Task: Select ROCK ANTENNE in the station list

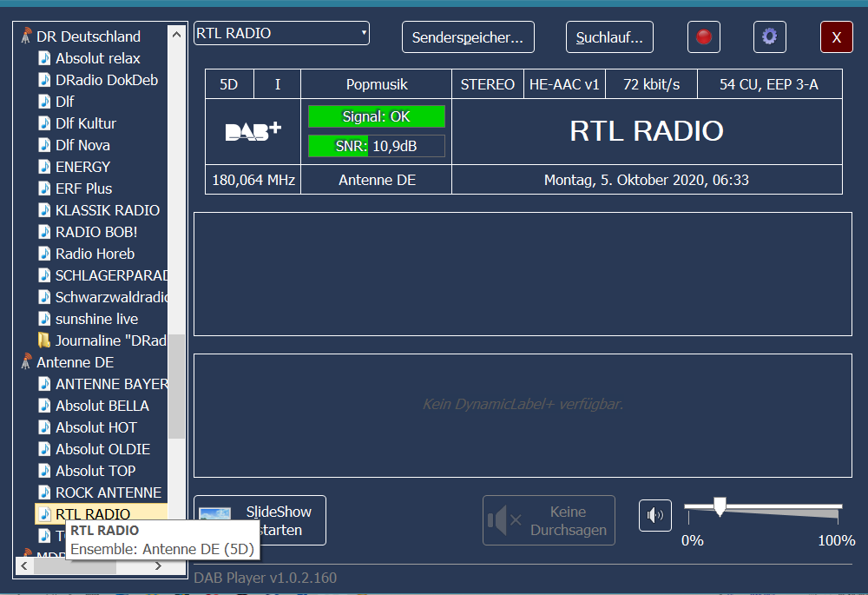Action: point(108,493)
